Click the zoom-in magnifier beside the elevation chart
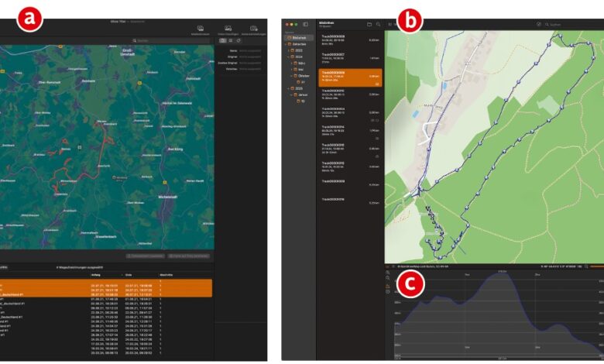Image resolution: width=604 pixels, height=364 pixels. 388,273
